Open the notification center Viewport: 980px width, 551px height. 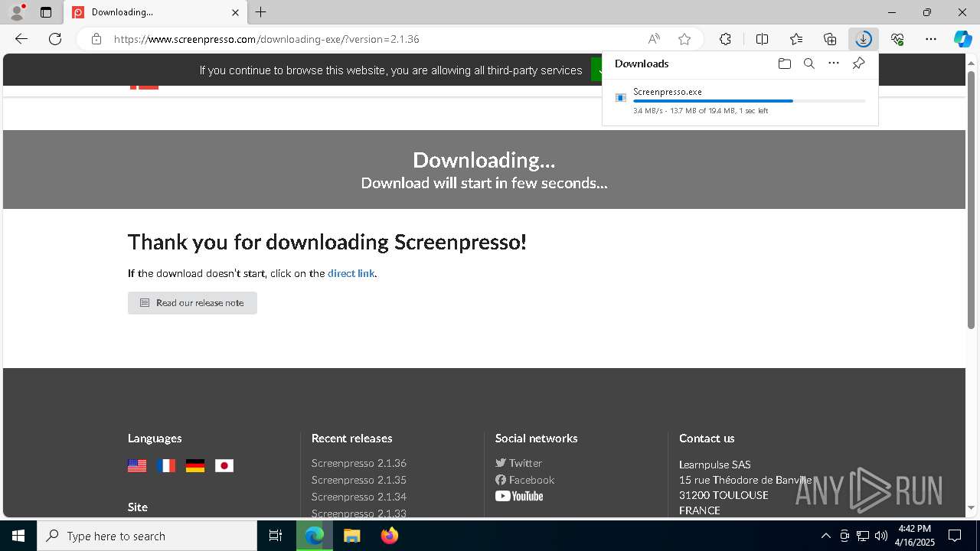[955, 536]
